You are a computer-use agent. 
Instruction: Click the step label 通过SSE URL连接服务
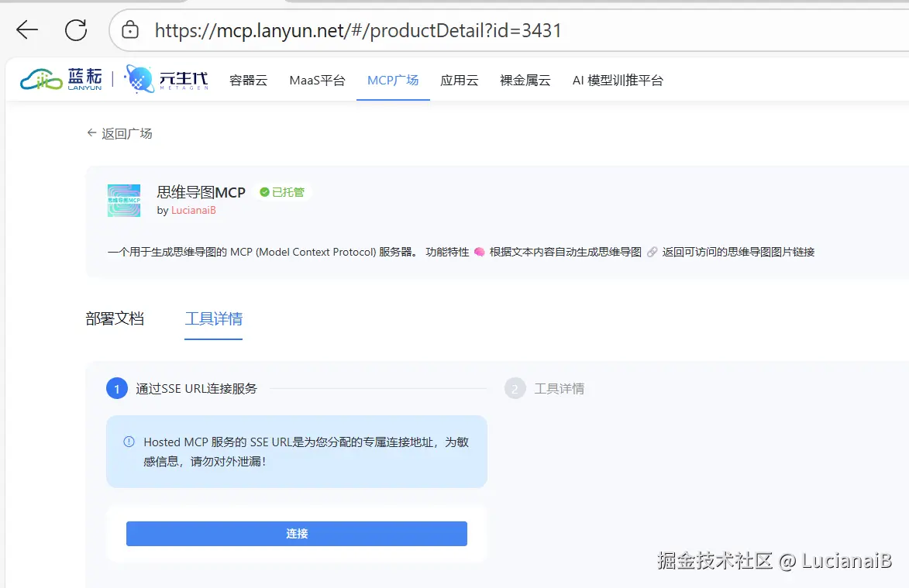(197, 389)
